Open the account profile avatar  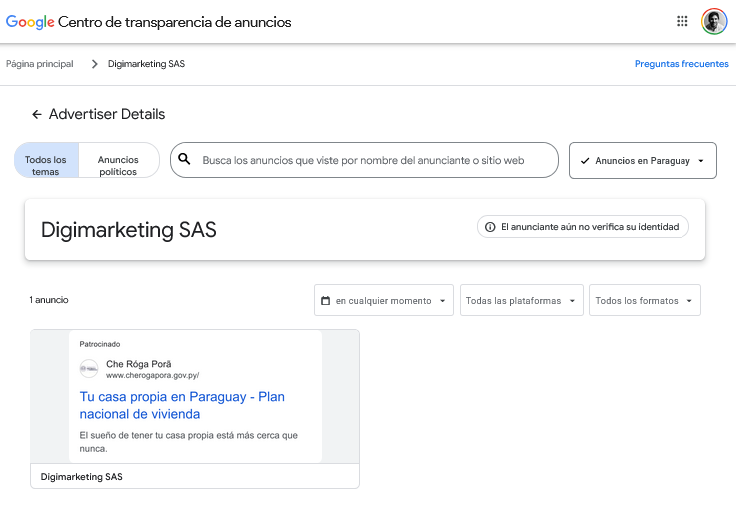714,22
